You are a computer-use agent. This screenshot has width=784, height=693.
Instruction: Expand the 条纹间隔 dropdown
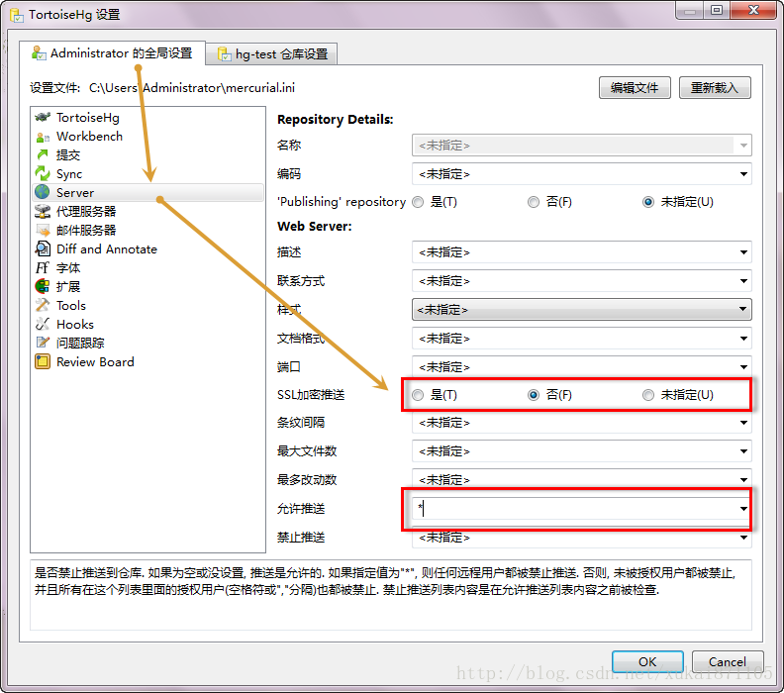pyautogui.click(x=743, y=423)
